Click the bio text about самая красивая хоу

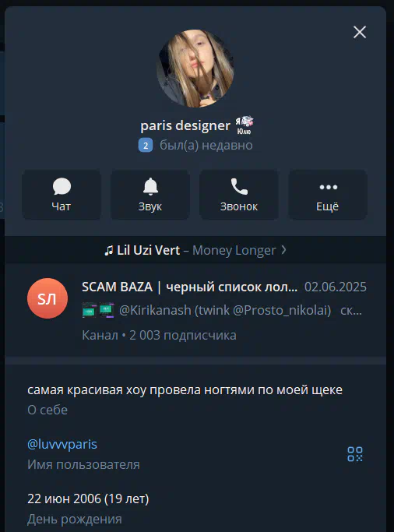185,389
